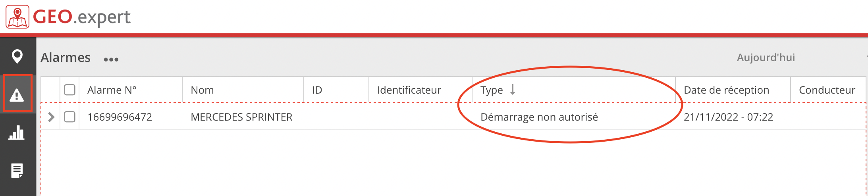
Task: Open the reports document icon
Action: coord(17,171)
